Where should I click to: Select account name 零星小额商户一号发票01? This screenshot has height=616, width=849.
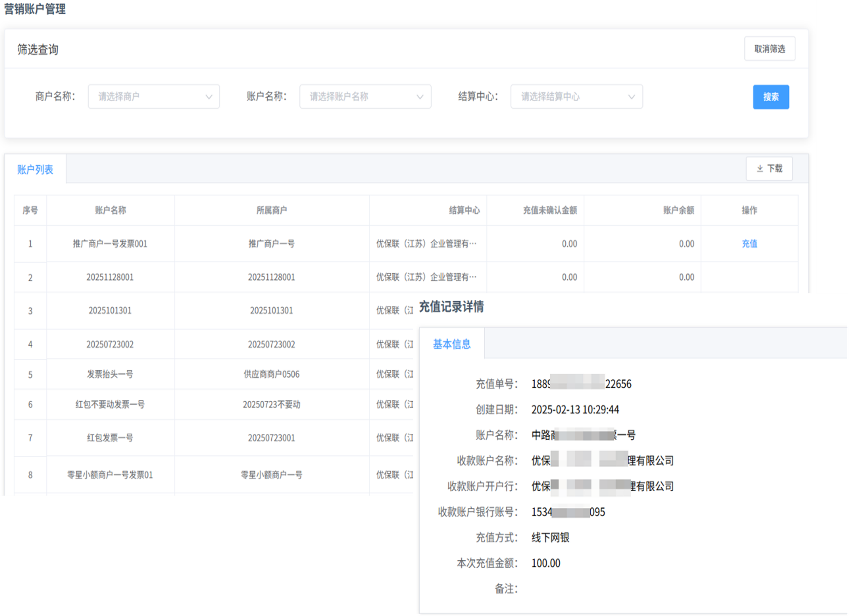[110, 475]
